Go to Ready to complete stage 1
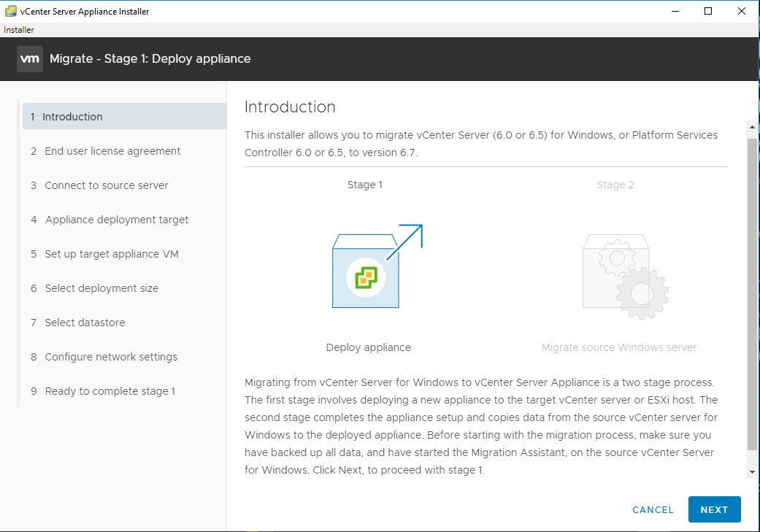The image size is (760, 532). pos(110,391)
